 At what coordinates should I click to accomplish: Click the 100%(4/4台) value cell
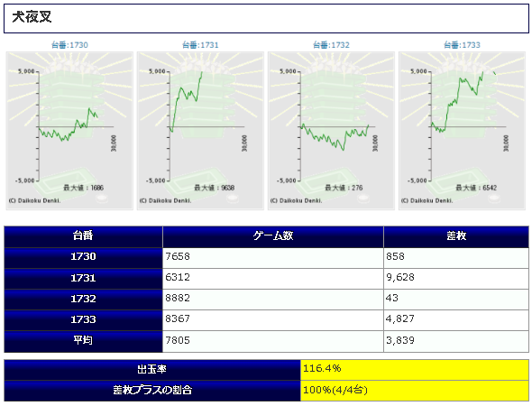tap(415, 391)
